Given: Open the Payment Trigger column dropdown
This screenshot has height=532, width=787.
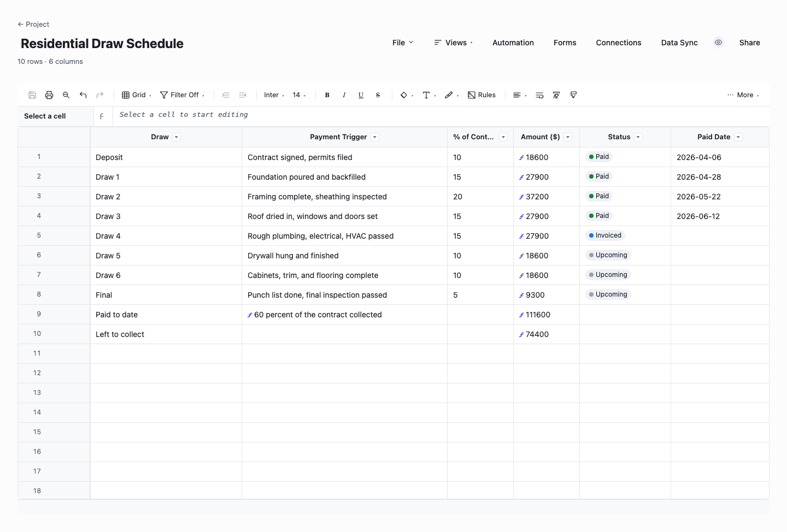Looking at the screenshot, I should (x=375, y=137).
